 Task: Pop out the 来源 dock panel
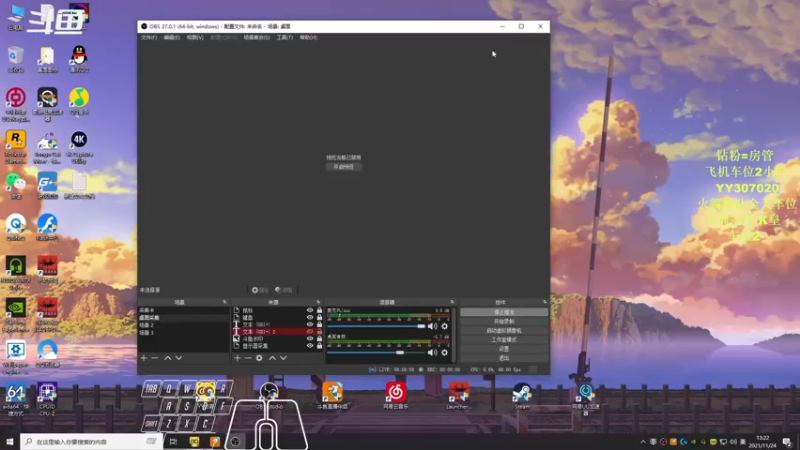tap(318, 302)
